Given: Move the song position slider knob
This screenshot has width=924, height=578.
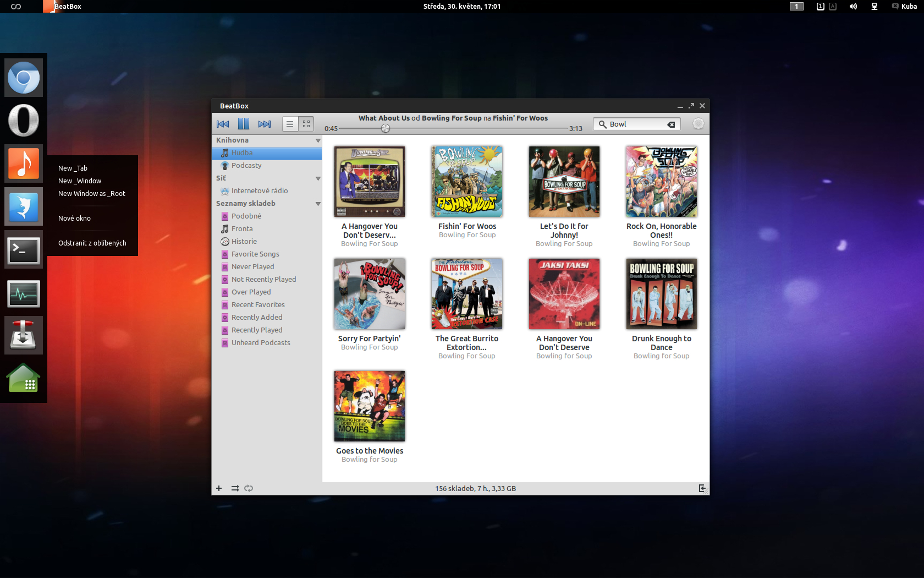Looking at the screenshot, I should point(386,128).
